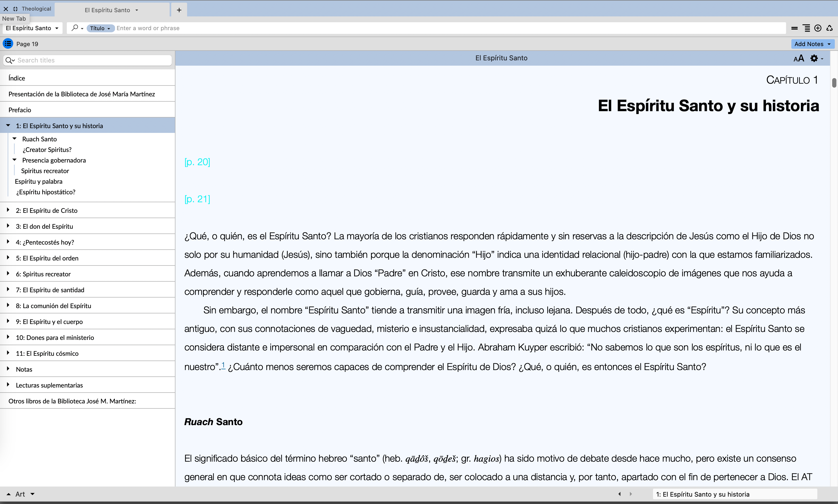Open text size AA control
This screenshot has height=504, width=838.
point(799,58)
